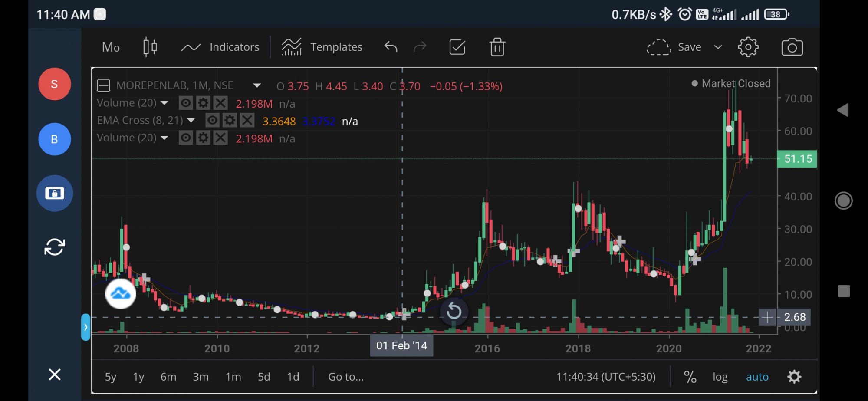The image size is (868, 401).
Task: Click the white cloud chart logo badge
Action: (x=121, y=294)
